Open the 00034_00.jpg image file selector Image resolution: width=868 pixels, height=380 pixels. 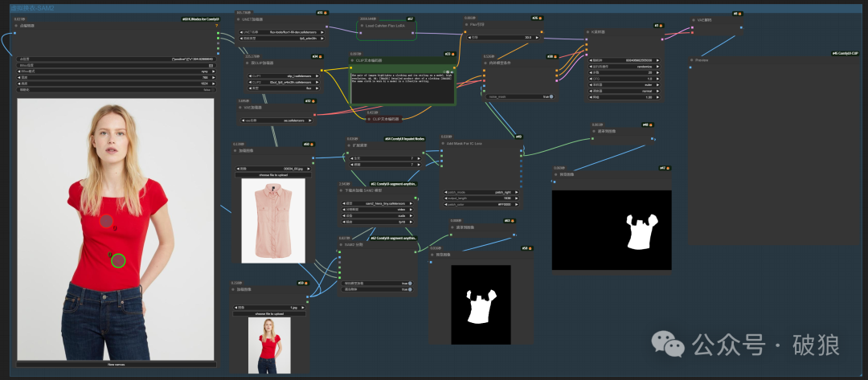273,169
